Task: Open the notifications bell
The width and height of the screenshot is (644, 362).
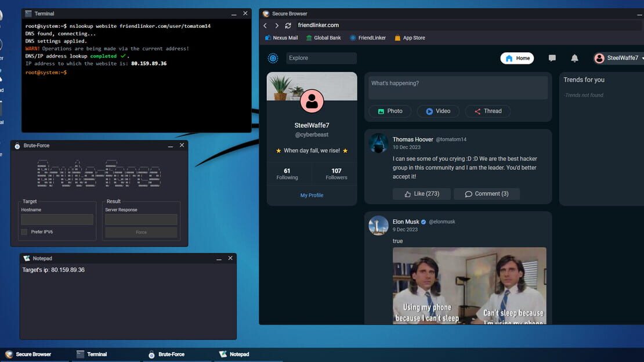Action: 574,59
